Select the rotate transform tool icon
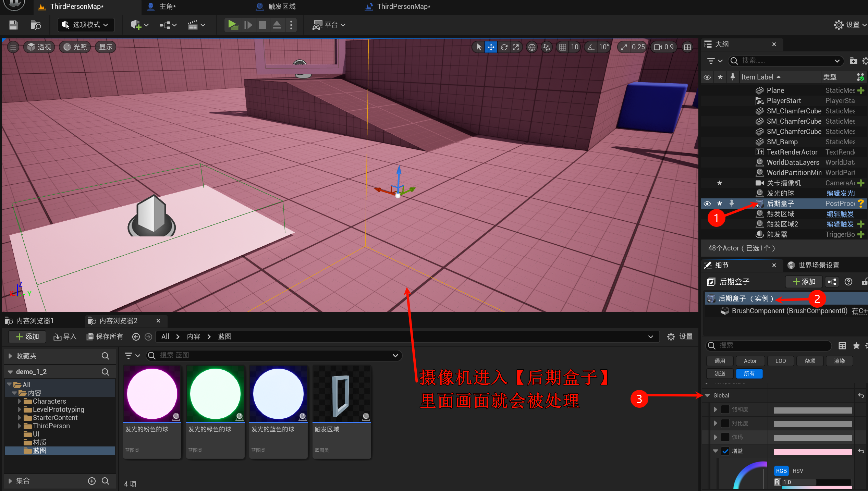Screen dimensions: 868x491 504,47
